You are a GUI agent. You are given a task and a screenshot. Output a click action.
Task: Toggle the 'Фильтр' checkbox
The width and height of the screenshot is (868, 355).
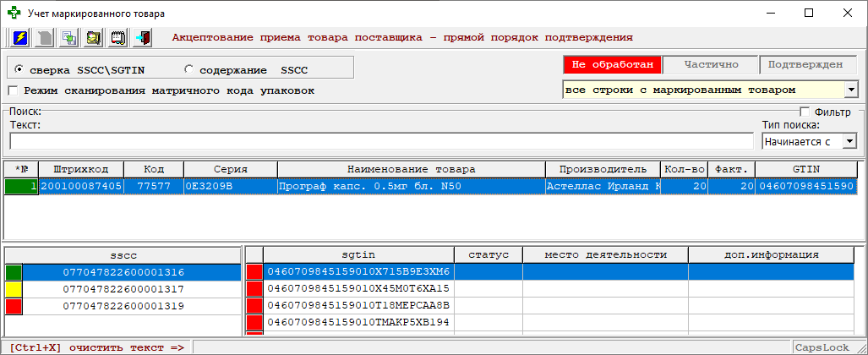(x=805, y=112)
